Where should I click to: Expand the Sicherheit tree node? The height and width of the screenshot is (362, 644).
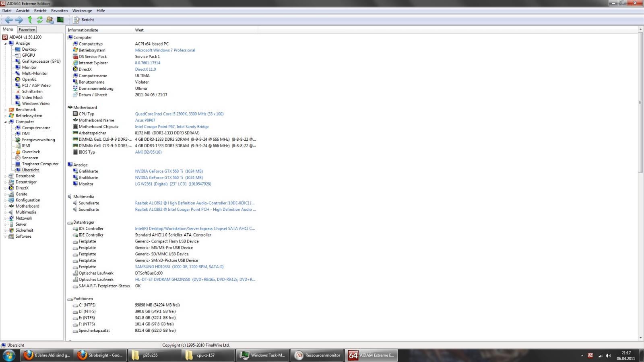pyautogui.click(x=6, y=230)
